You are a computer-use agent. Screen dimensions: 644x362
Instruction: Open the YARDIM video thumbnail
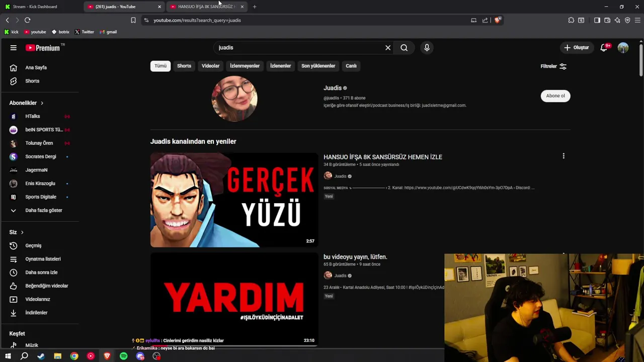point(234,299)
